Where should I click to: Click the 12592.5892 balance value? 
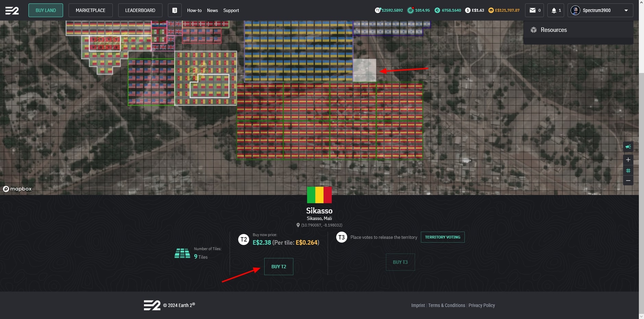[x=392, y=10]
